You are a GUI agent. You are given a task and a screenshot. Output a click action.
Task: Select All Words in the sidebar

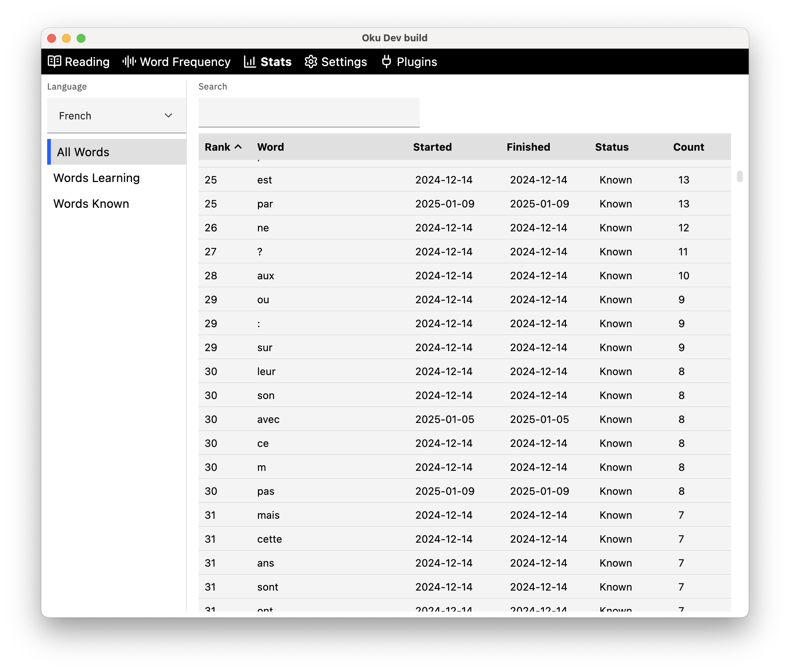116,152
